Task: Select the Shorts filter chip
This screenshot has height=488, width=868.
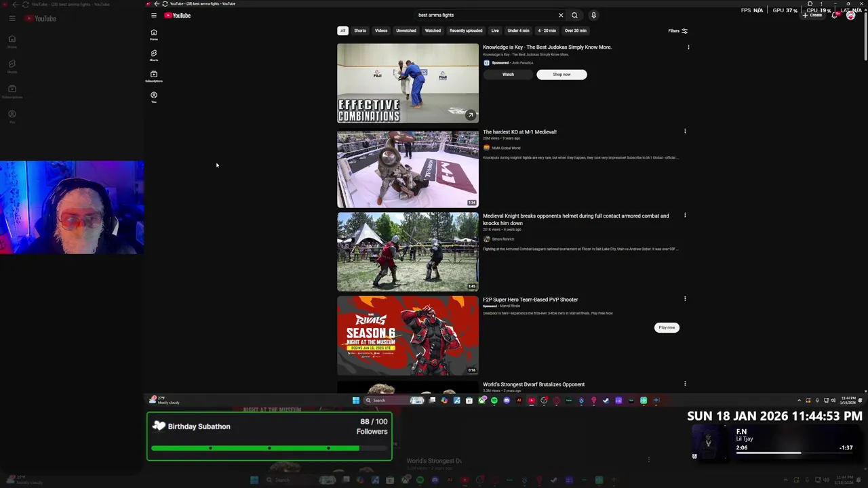Action: [x=360, y=30]
